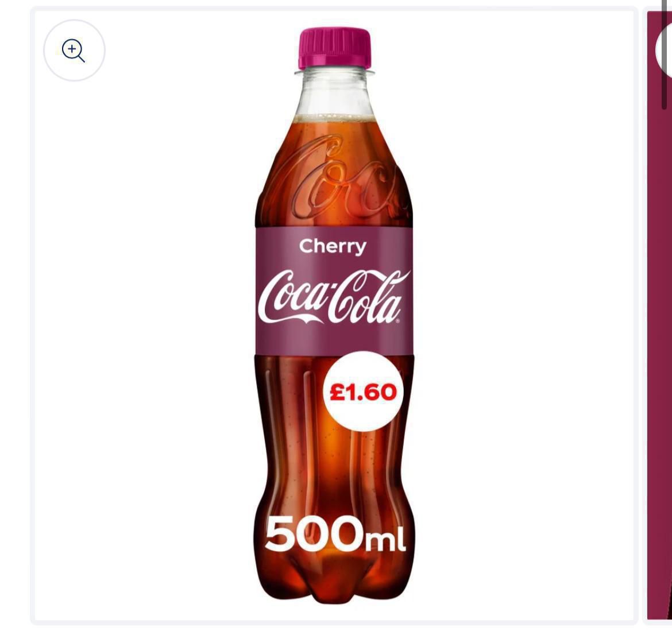The width and height of the screenshot is (672, 635).
Task: Click the plus sign inside the magnifier
Action: [x=72, y=49]
